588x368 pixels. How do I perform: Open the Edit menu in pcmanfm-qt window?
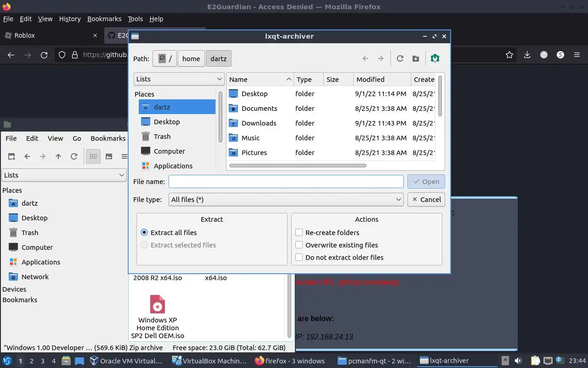(x=32, y=138)
